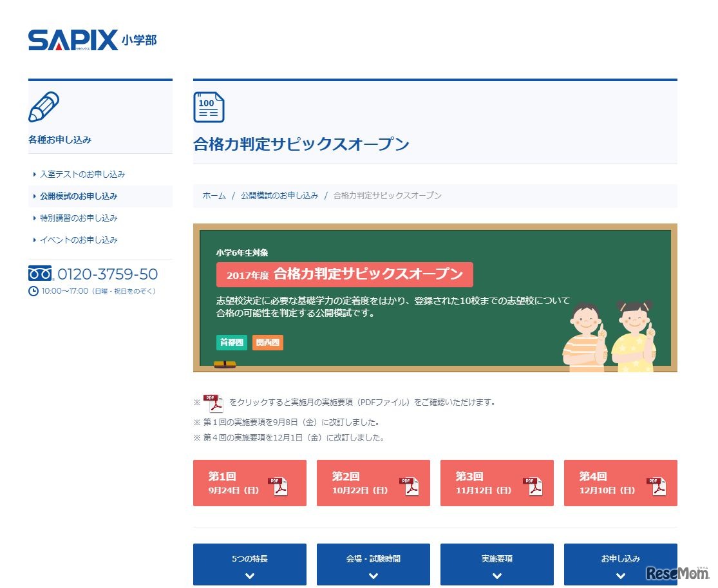
Task: Click the chevron under 5つの特長
Action: (x=250, y=576)
